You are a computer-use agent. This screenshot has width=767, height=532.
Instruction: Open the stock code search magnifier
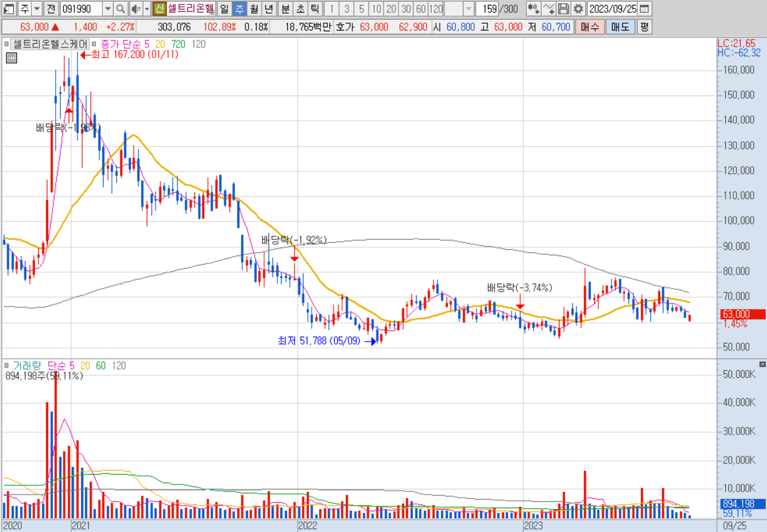coord(121,9)
